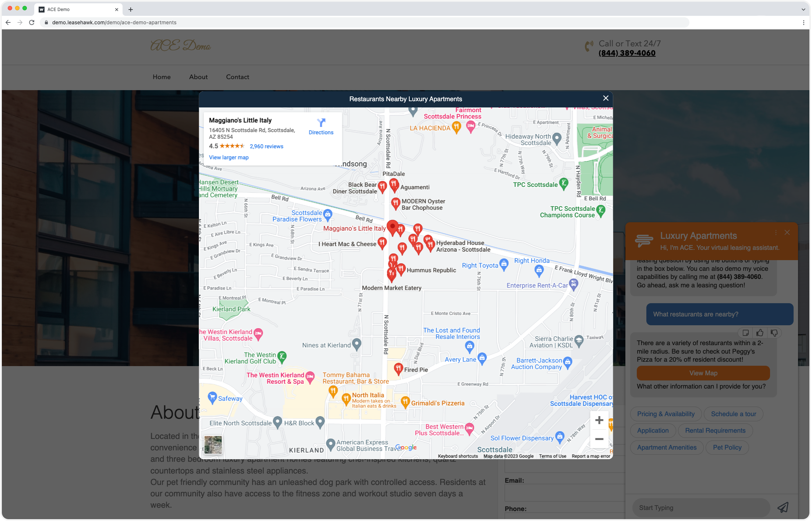Screen dimensions: 812x521
Task: Select the Fired Pie restaurant marker
Action: (x=398, y=368)
